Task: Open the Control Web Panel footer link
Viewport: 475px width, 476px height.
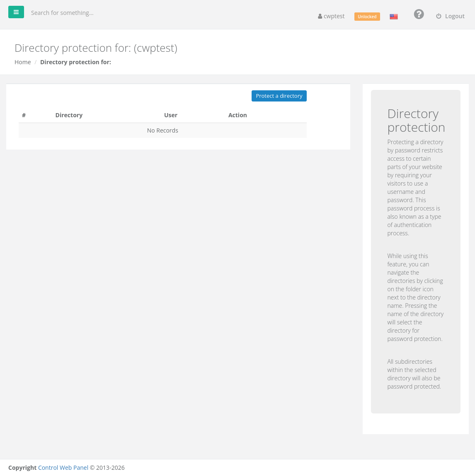Action: (63, 467)
